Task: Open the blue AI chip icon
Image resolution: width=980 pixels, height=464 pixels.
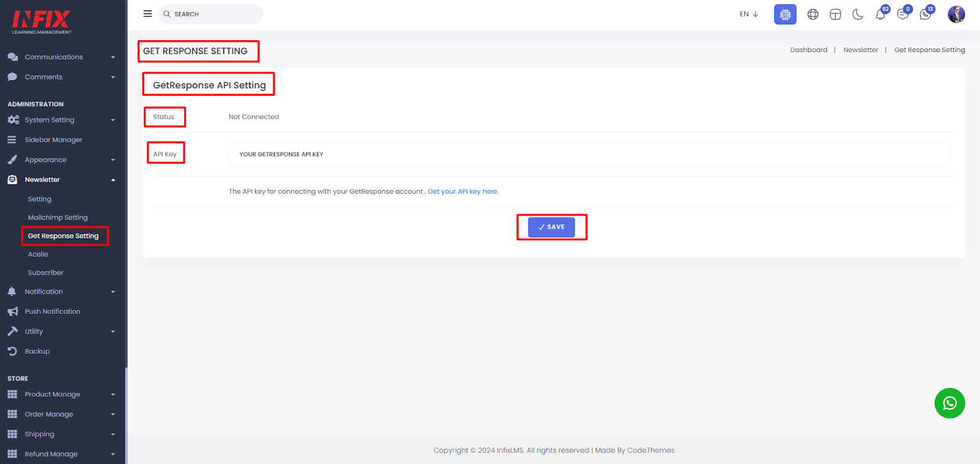Action: (785, 14)
